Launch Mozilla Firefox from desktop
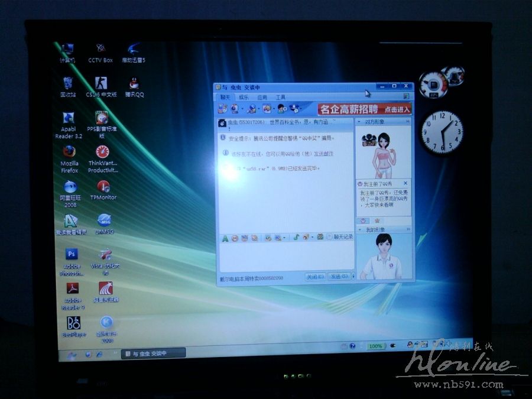The image size is (532, 399). (x=69, y=160)
